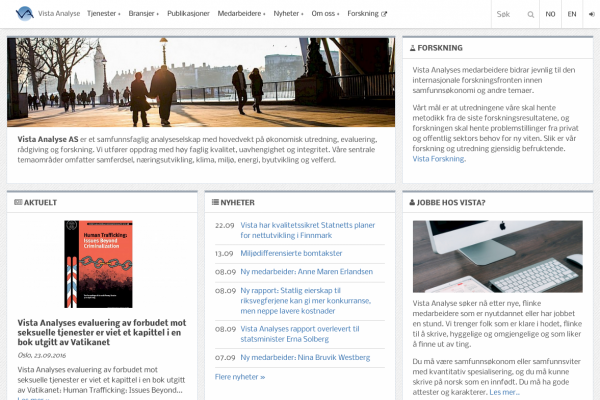Expand the Bransjer menu
This screenshot has height=400, width=600.
[x=143, y=14]
